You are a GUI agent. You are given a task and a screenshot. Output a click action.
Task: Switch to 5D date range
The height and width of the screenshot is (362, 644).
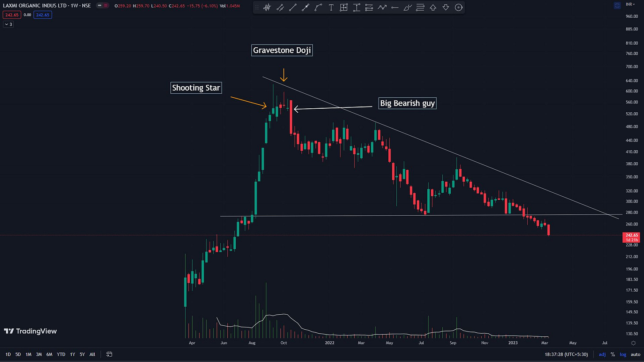point(18,354)
